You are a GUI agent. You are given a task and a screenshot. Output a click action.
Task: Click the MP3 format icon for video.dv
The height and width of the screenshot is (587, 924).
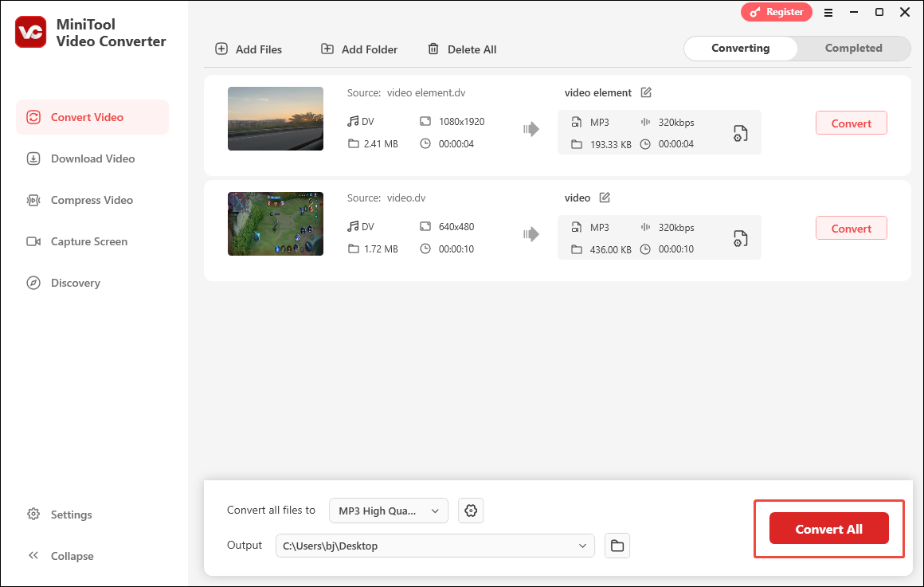coord(577,227)
